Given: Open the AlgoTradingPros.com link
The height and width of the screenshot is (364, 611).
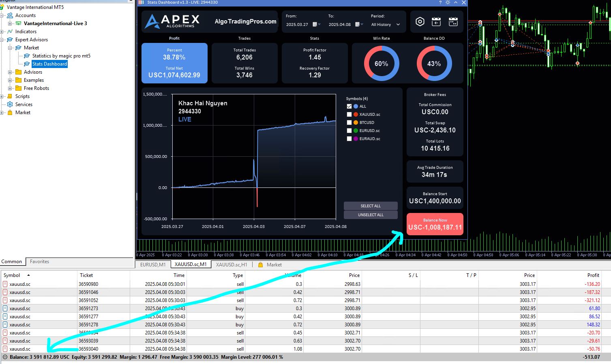Looking at the screenshot, I should point(246,21).
